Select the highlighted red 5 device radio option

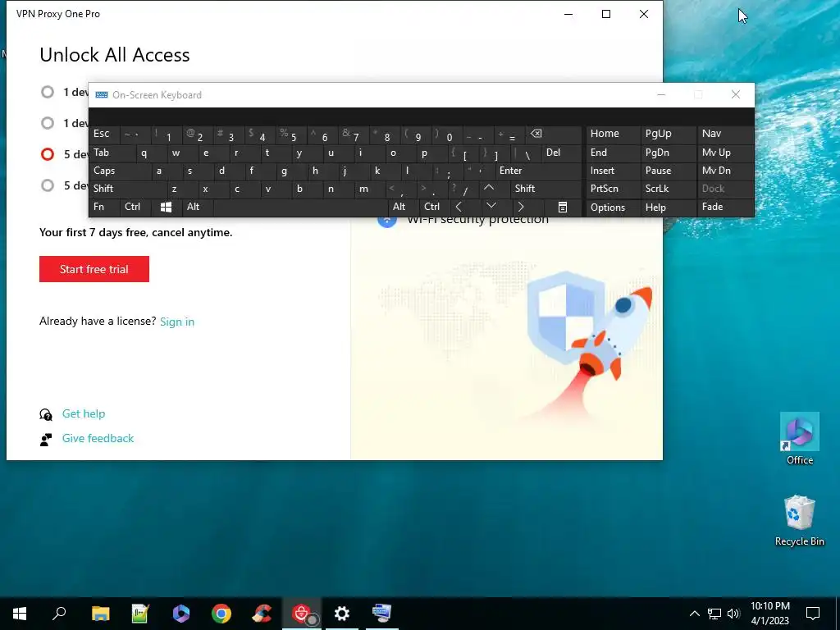coord(48,154)
